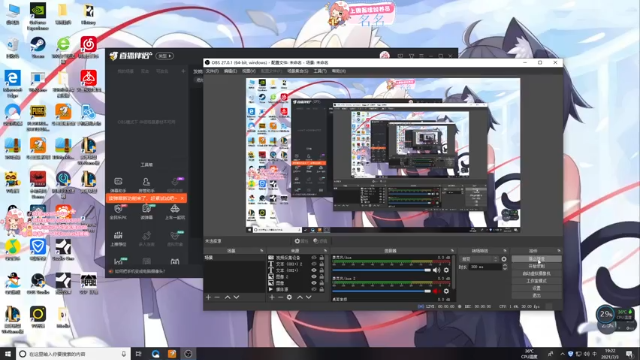
Task: Click the Start Streaming button
Action: point(536,259)
